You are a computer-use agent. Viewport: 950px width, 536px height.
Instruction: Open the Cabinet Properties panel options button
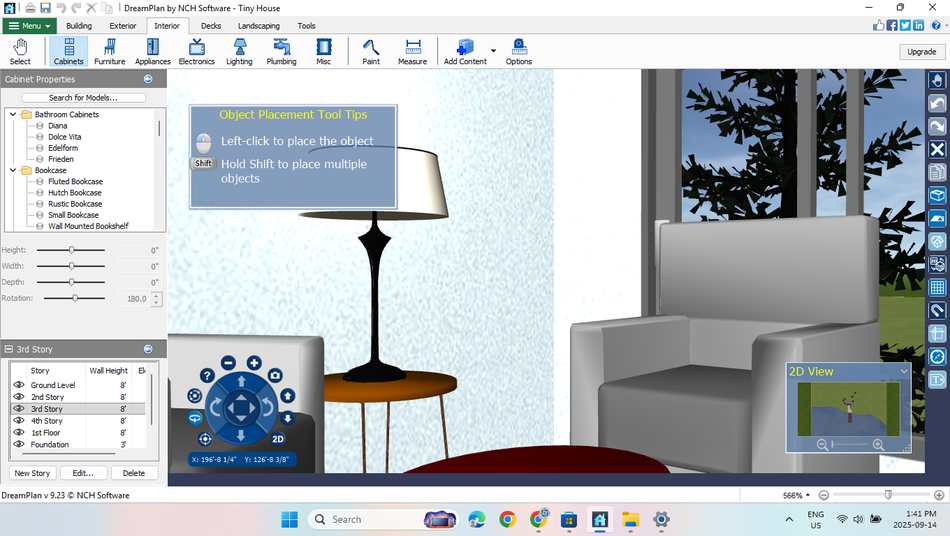148,79
